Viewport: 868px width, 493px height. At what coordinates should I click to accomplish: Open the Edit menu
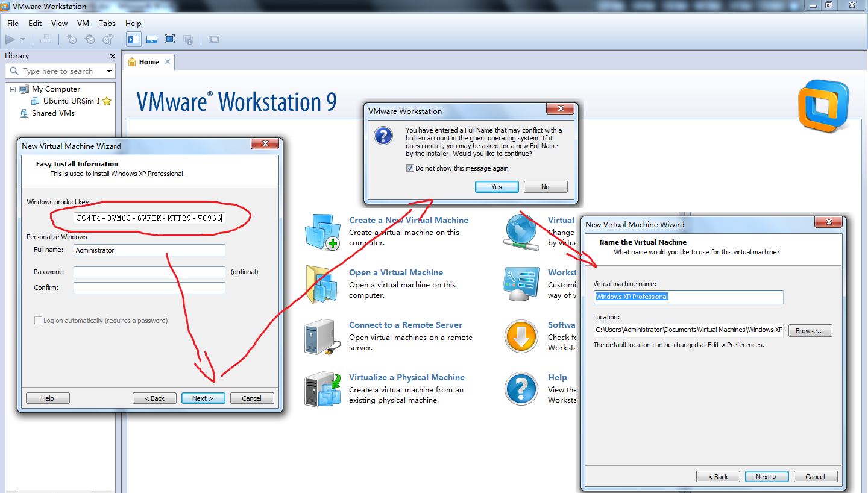tap(35, 23)
